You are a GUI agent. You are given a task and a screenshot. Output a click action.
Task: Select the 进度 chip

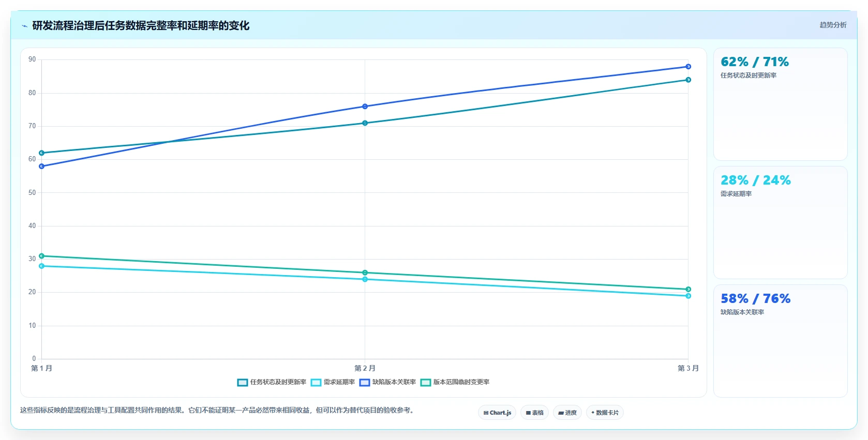[567, 413]
